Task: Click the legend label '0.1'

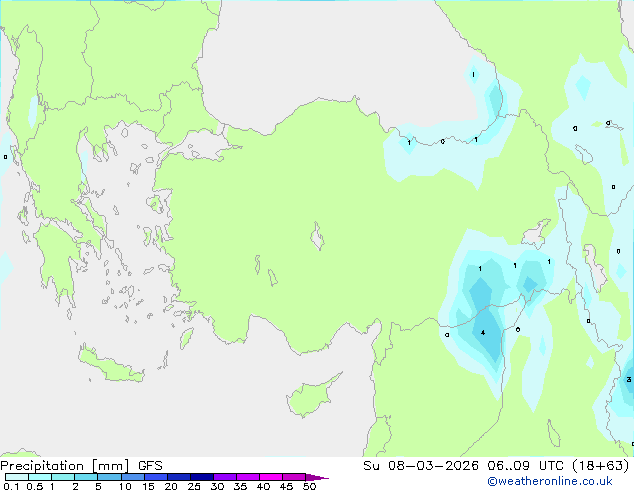Action: point(11,486)
